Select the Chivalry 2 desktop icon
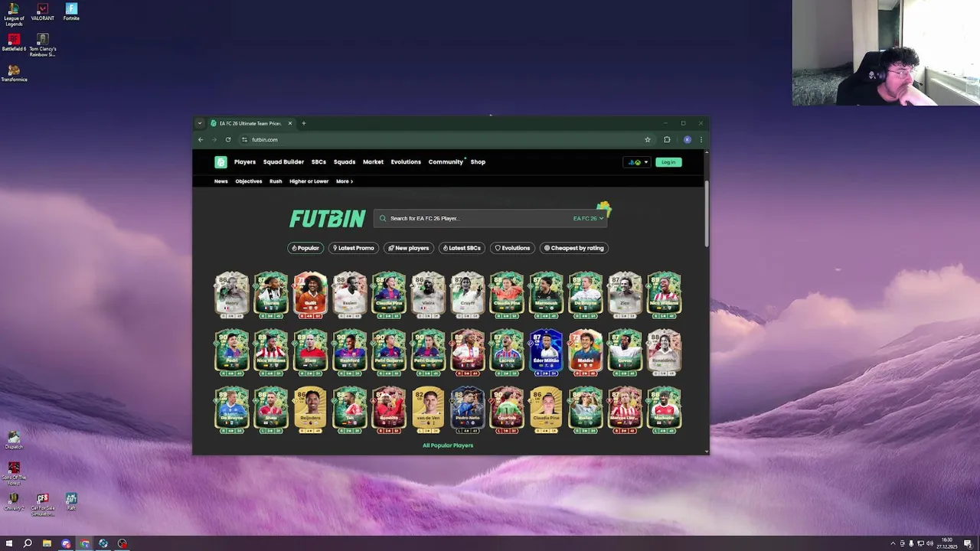 click(14, 502)
